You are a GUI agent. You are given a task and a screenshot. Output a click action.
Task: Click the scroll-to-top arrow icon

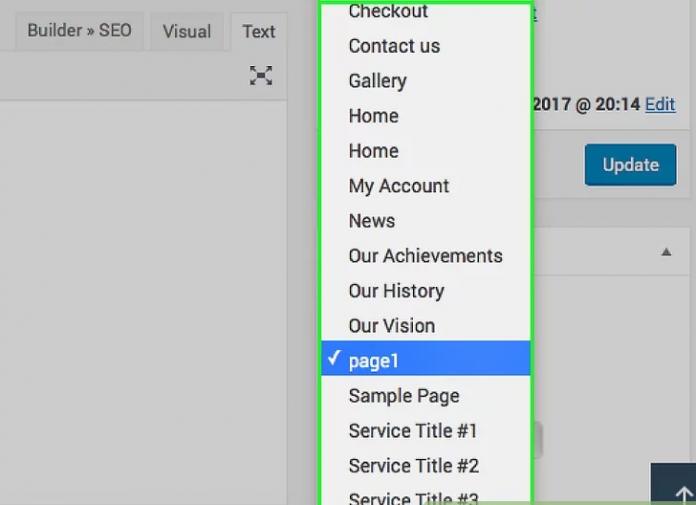tap(683, 494)
